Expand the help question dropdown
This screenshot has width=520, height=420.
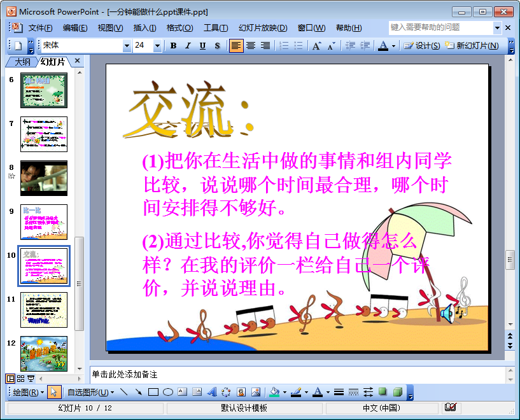coord(497,28)
